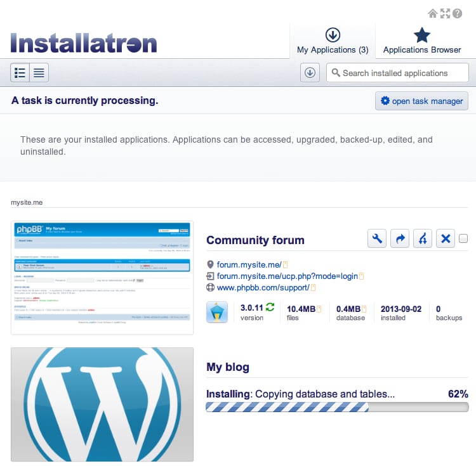The width and height of the screenshot is (476, 466).
Task: Click the Installatron logo
Action: 84,42
